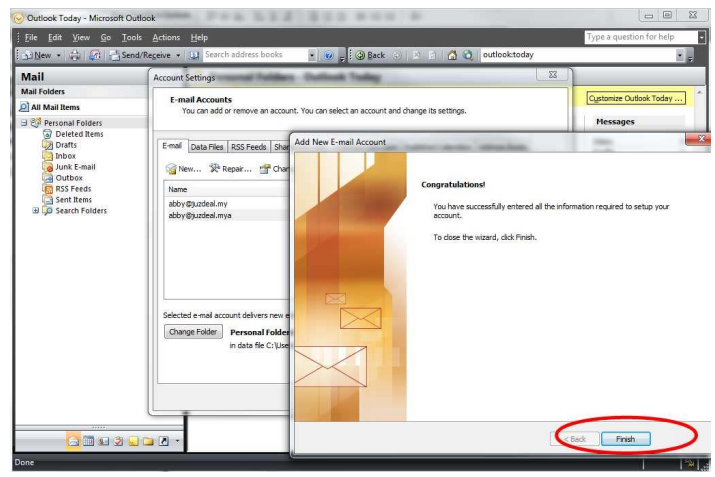Viewport: 715px width, 477px height.
Task: Open the dropdown arrow beside New
Action: click(x=58, y=55)
